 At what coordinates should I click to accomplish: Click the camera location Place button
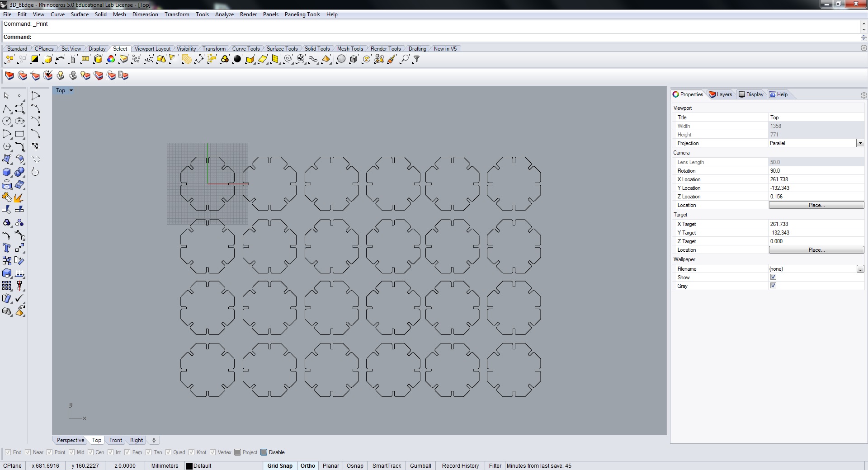pyautogui.click(x=816, y=205)
